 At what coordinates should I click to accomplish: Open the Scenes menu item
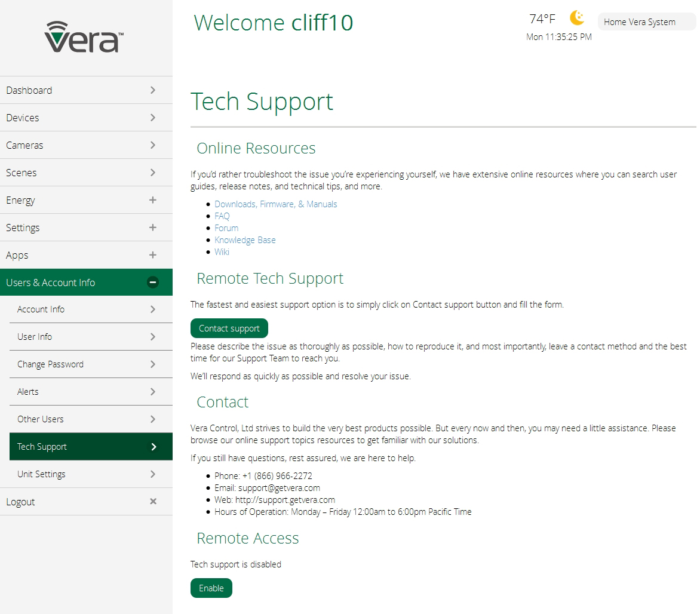tap(22, 173)
